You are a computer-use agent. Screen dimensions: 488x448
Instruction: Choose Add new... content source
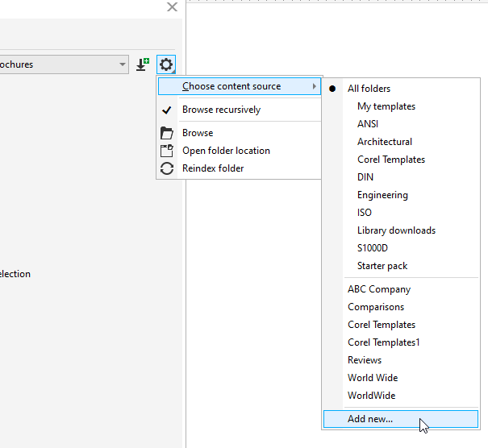pos(370,419)
